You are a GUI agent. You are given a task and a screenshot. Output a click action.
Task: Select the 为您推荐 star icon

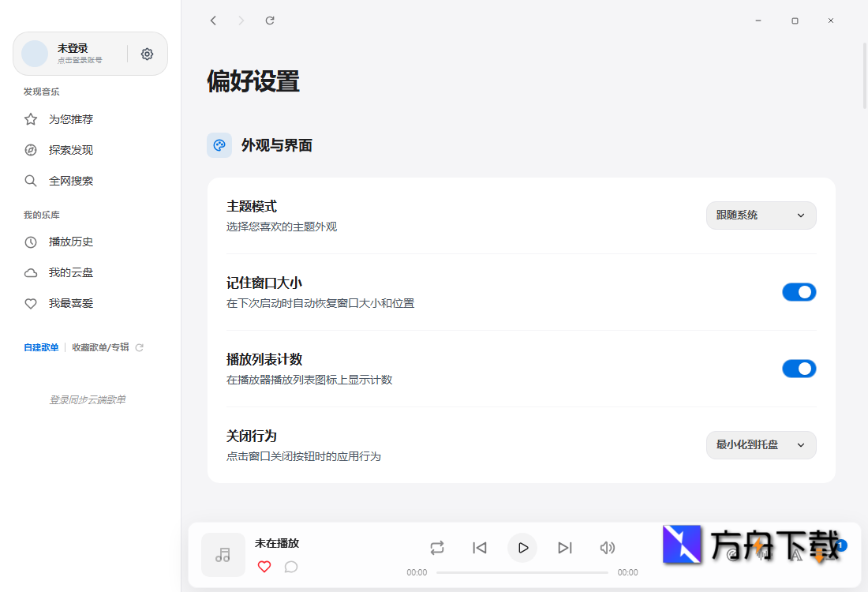[31, 118]
